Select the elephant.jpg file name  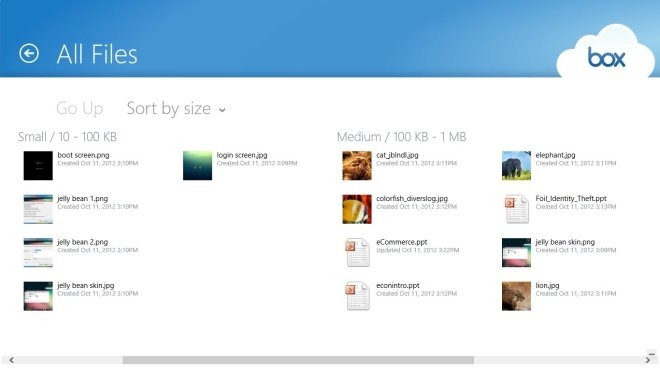[556, 155]
